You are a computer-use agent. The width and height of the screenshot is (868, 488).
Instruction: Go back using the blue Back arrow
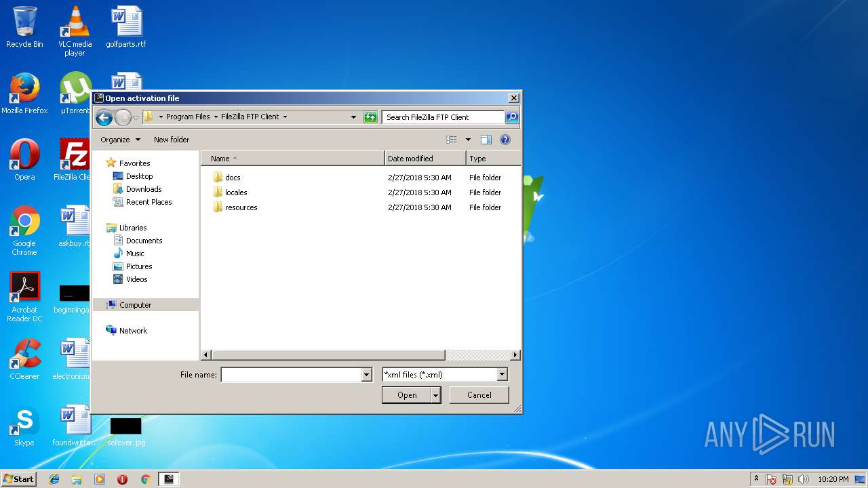[104, 117]
